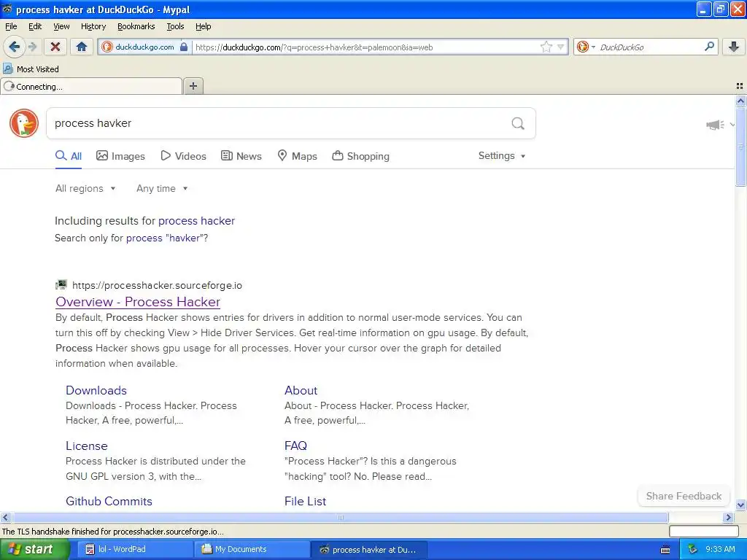Click the processhacker.sourceforge.io favicon
The image size is (747, 560).
[61, 285]
